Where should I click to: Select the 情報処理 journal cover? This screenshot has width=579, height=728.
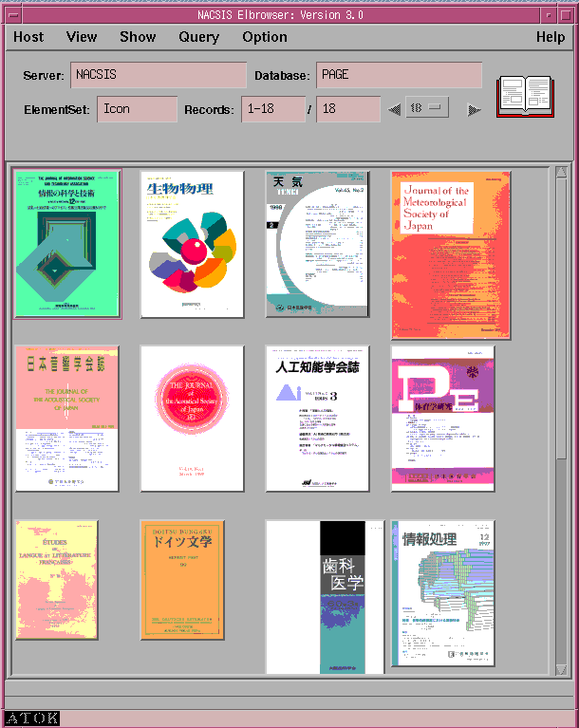[443, 593]
